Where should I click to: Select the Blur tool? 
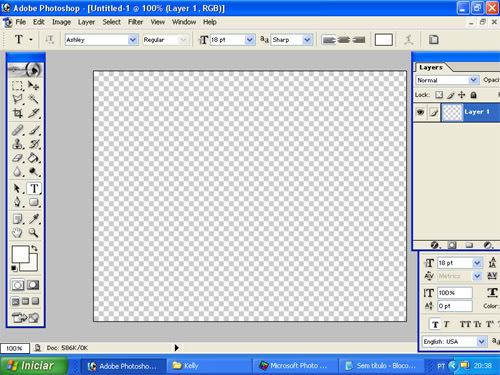coord(18,172)
